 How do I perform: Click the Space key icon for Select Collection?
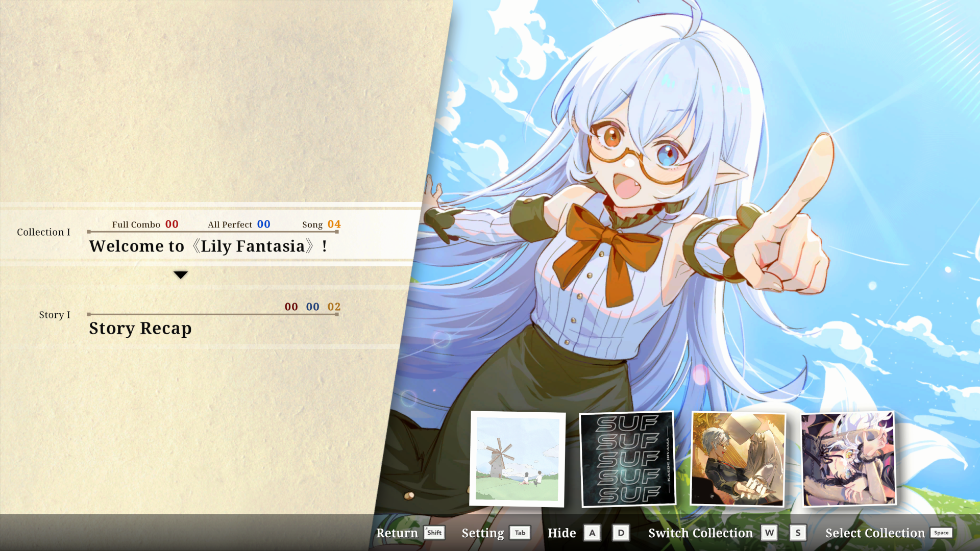(x=941, y=533)
